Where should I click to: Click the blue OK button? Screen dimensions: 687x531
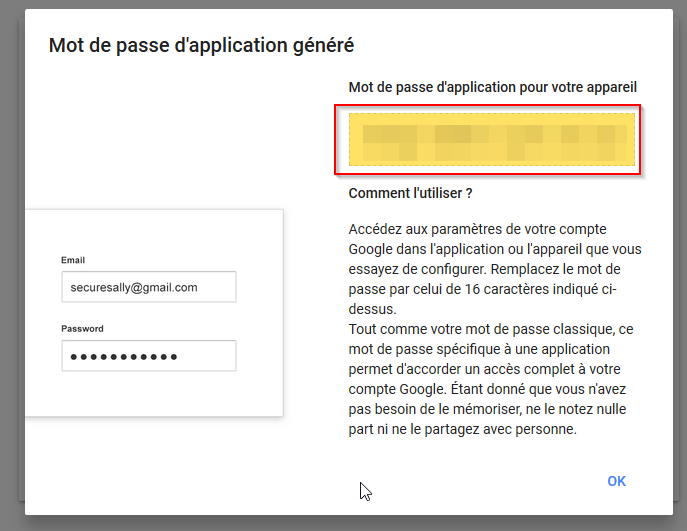point(616,481)
